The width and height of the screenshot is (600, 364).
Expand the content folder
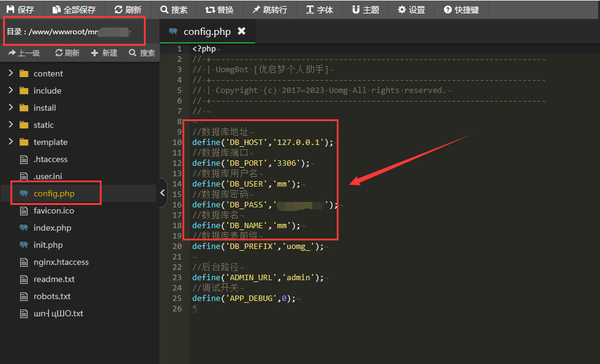click(10, 73)
